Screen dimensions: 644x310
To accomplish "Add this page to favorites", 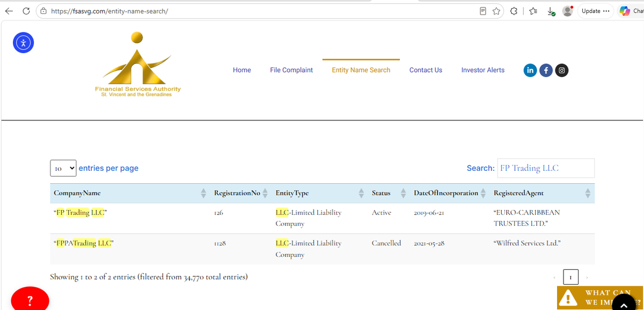I will point(496,11).
